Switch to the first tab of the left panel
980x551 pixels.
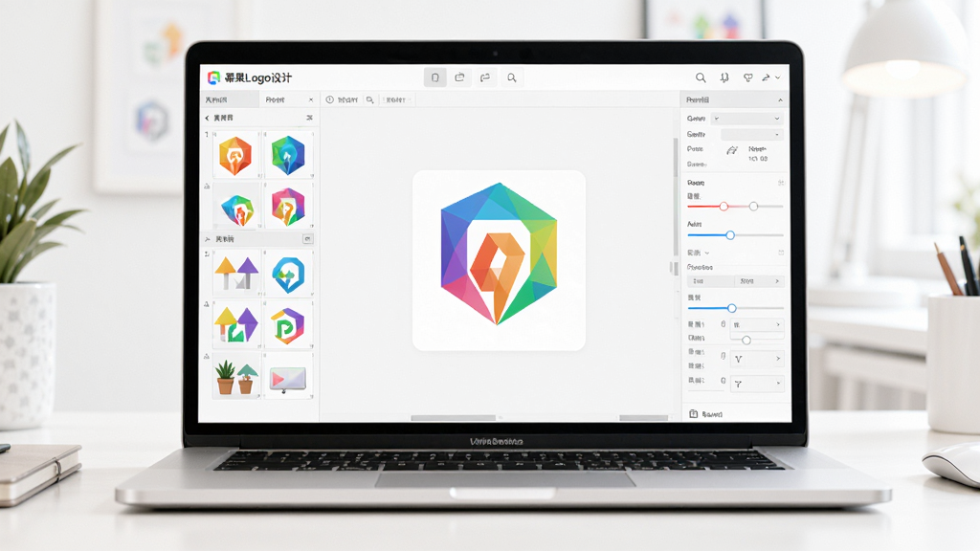(228, 99)
